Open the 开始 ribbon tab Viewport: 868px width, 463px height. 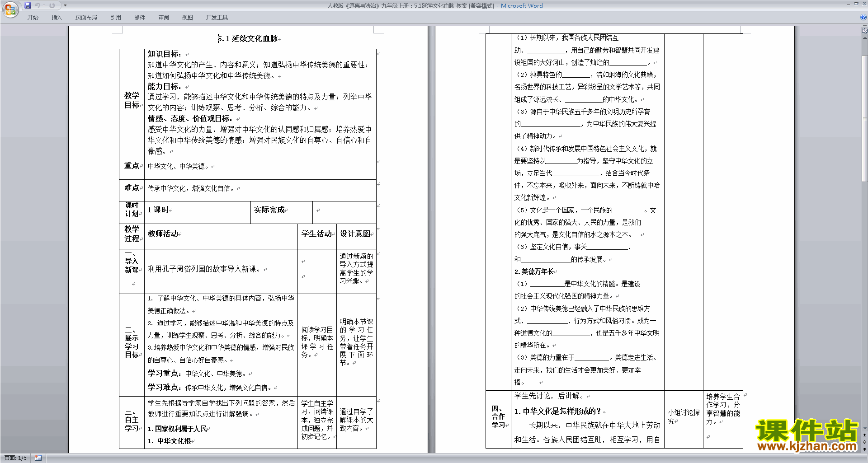(33, 18)
